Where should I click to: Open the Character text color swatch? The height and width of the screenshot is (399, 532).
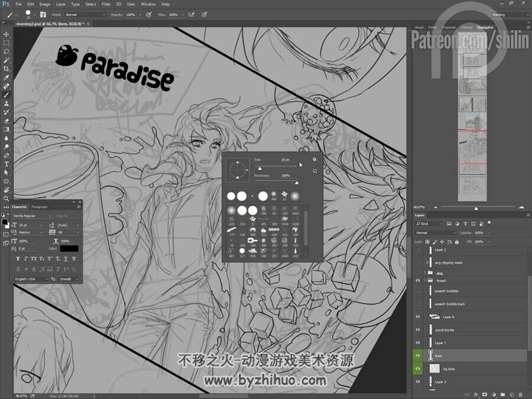click(69, 249)
